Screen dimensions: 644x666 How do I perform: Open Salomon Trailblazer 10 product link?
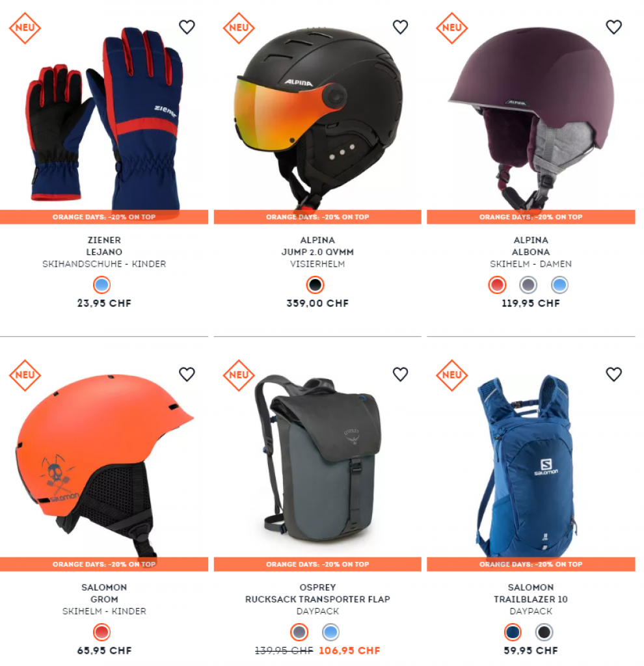[531, 593]
